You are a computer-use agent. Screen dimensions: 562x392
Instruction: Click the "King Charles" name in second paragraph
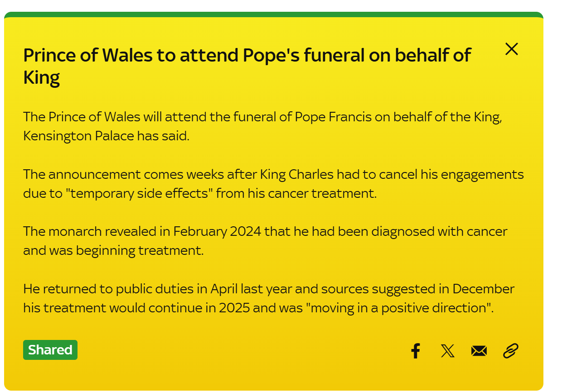(297, 174)
